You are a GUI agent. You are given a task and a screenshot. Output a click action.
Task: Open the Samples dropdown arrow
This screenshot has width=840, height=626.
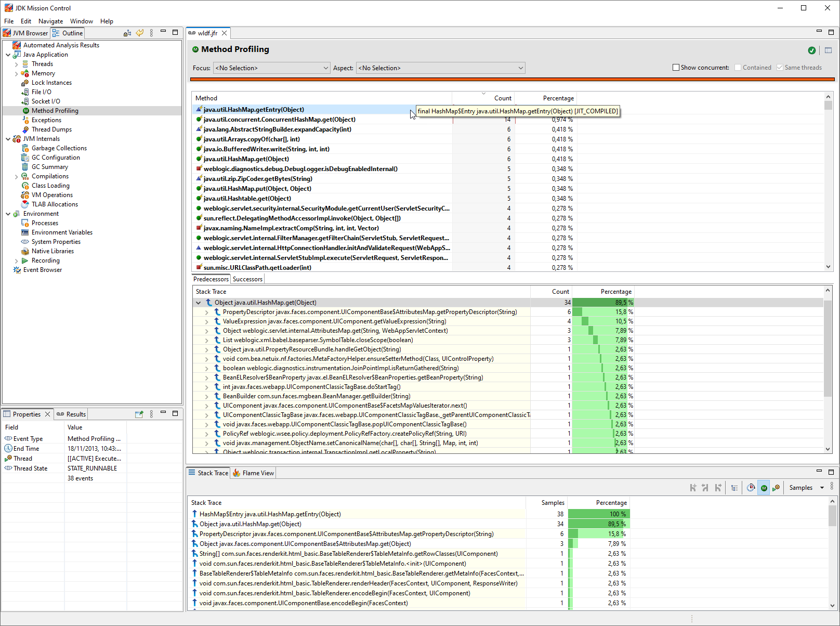(x=822, y=488)
